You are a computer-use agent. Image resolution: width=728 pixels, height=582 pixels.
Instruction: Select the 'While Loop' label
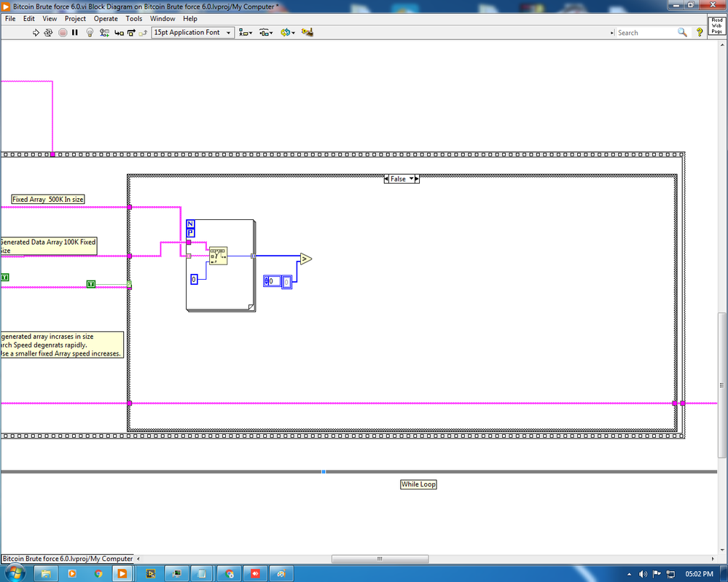tap(418, 484)
